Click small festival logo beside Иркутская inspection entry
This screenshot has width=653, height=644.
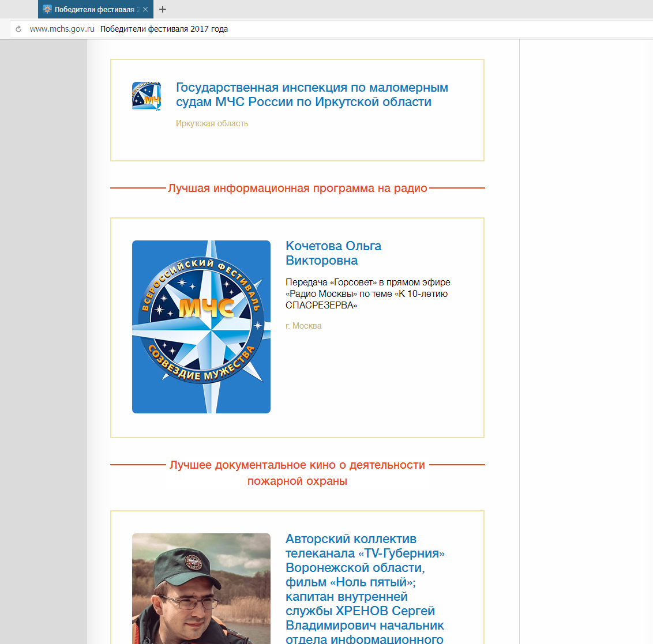(147, 96)
